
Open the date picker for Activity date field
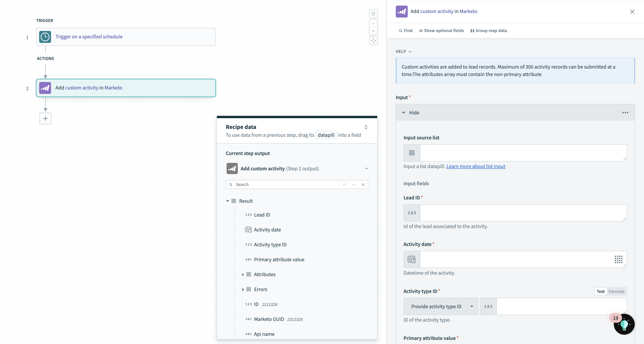tap(618, 260)
